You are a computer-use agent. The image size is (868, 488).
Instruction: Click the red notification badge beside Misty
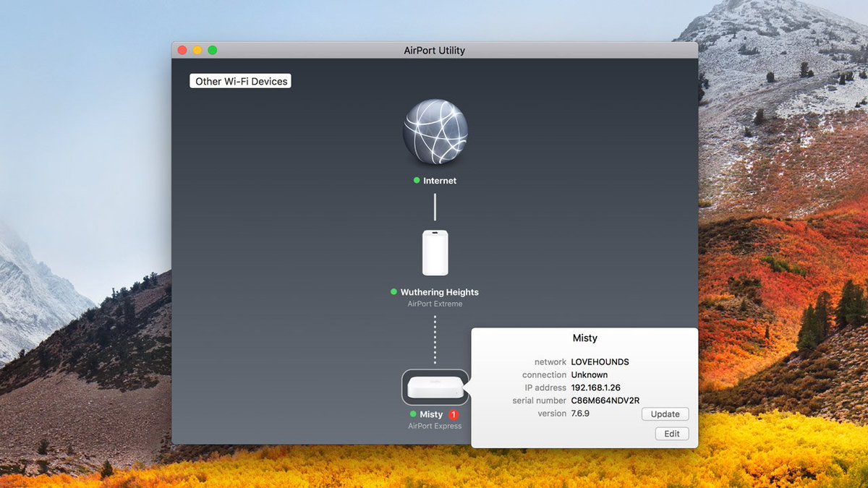454,415
